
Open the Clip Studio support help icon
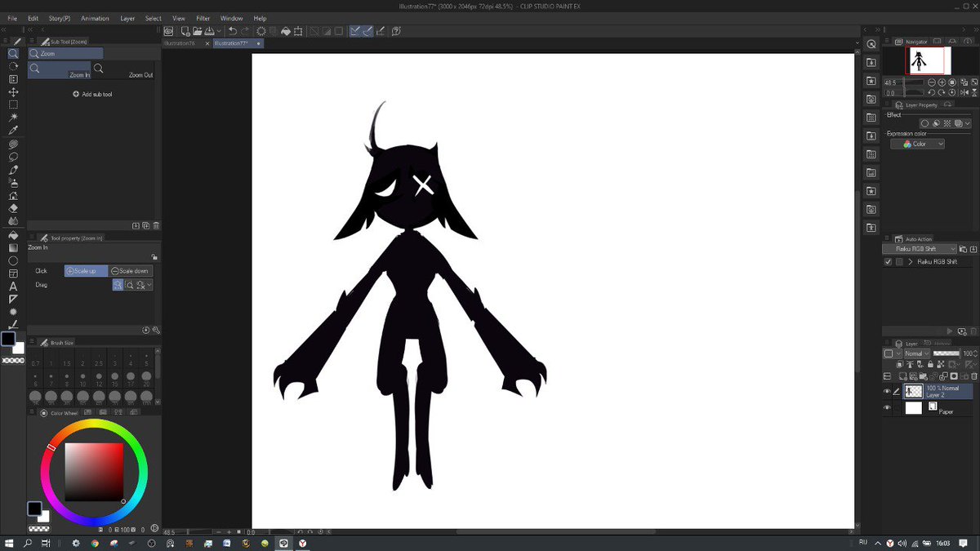[x=396, y=31]
